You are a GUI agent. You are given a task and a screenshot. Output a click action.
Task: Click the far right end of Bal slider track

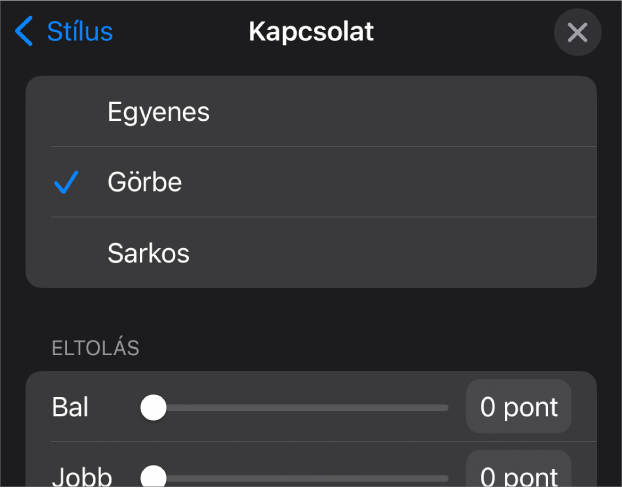pos(445,407)
